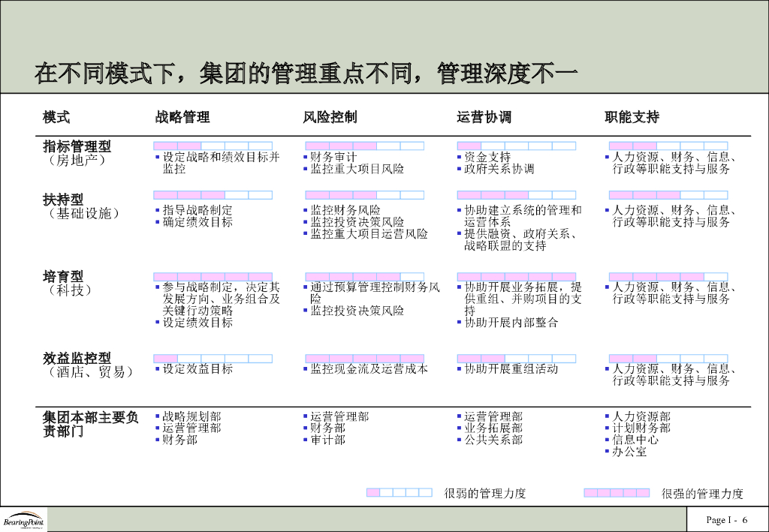The width and height of the screenshot is (769, 532).
Task: Select the rating bar beside 战略管理 for 指标管理型
Action: [x=213, y=145]
